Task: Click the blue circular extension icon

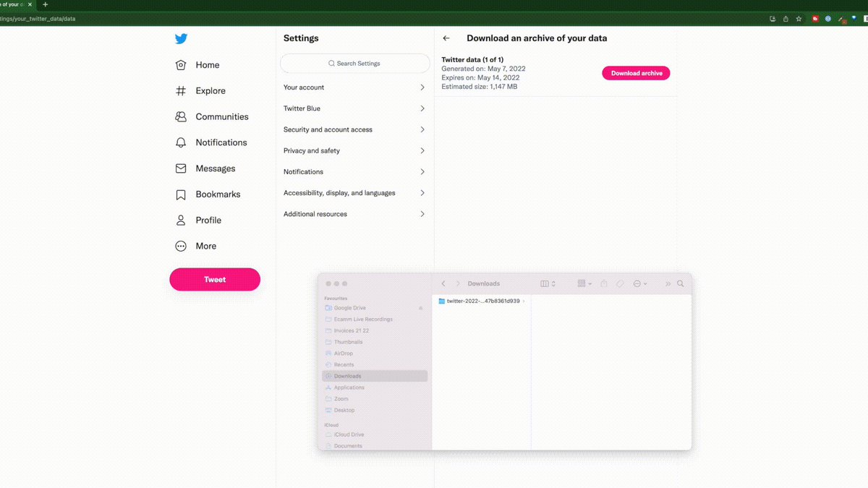Action: point(827,19)
